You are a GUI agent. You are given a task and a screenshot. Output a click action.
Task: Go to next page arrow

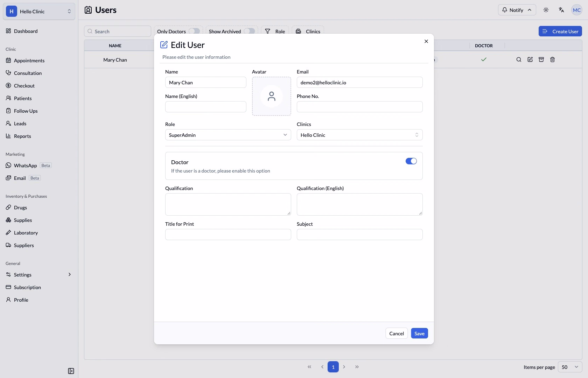tap(344, 367)
